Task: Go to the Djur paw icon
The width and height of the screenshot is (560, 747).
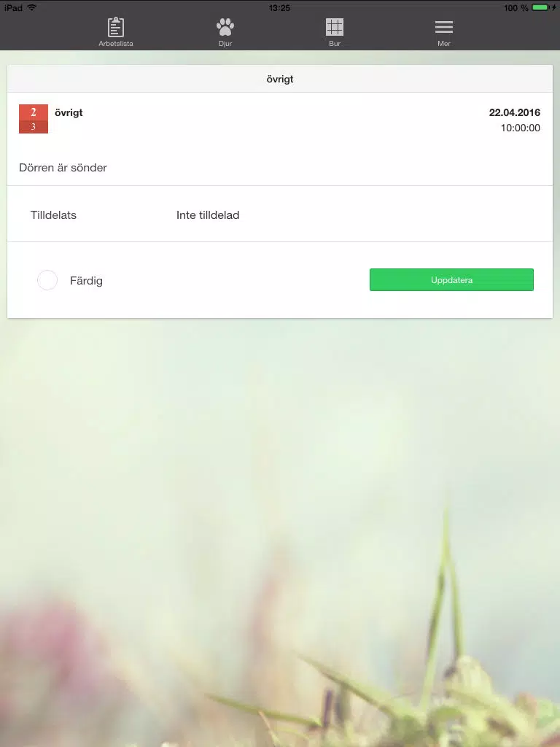Action: click(x=225, y=27)
